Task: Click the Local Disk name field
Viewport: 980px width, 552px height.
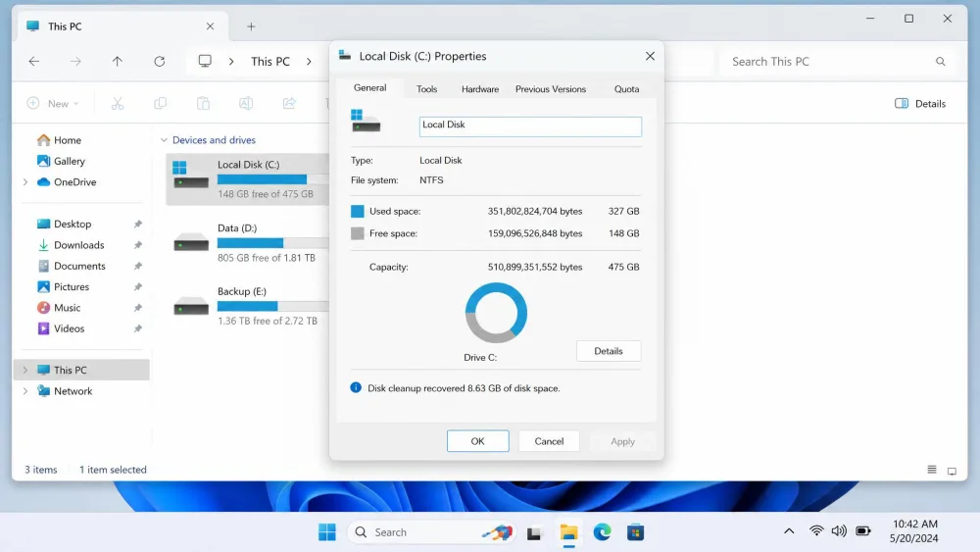Action: point(530,126)
